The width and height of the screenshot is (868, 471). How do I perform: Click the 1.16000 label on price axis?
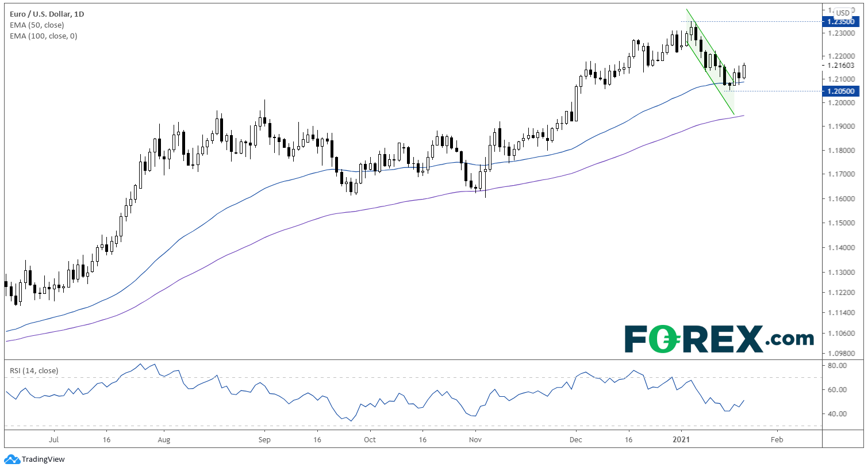pos(841,198)
